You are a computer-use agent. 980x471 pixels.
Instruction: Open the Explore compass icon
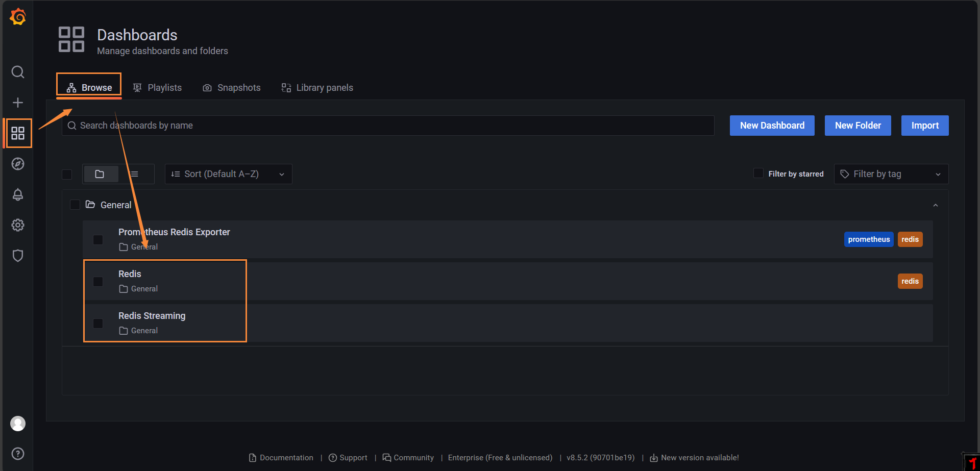click(18, 164)
